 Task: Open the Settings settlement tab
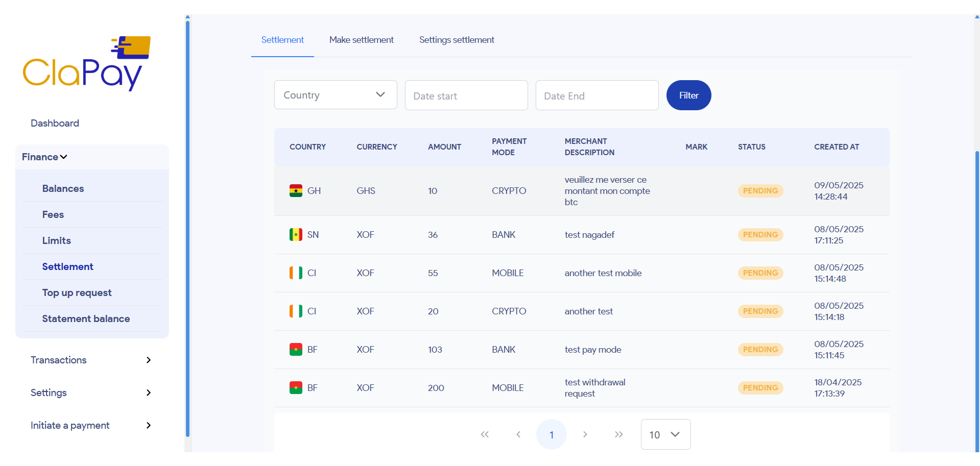tap(457, 40)
